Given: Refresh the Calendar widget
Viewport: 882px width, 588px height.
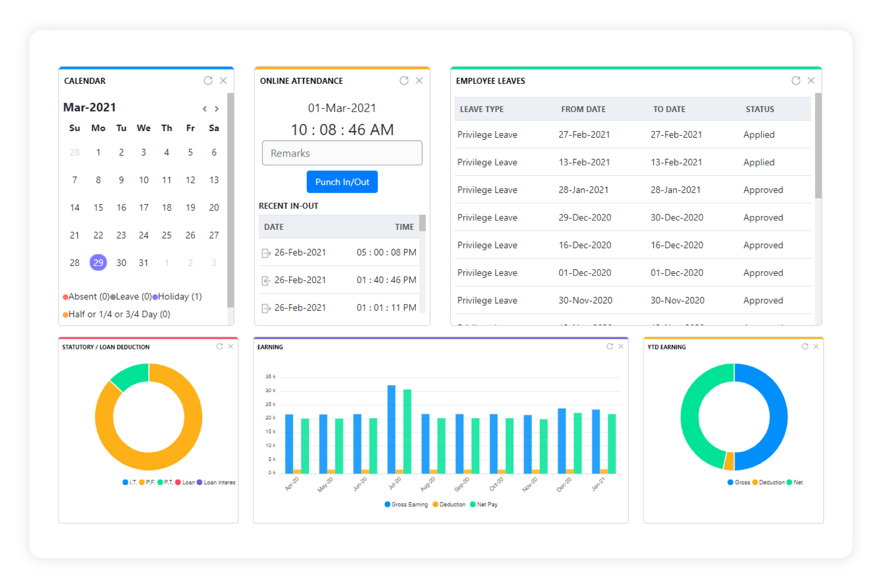Looking at the screenshot, I should pos(208,80).
